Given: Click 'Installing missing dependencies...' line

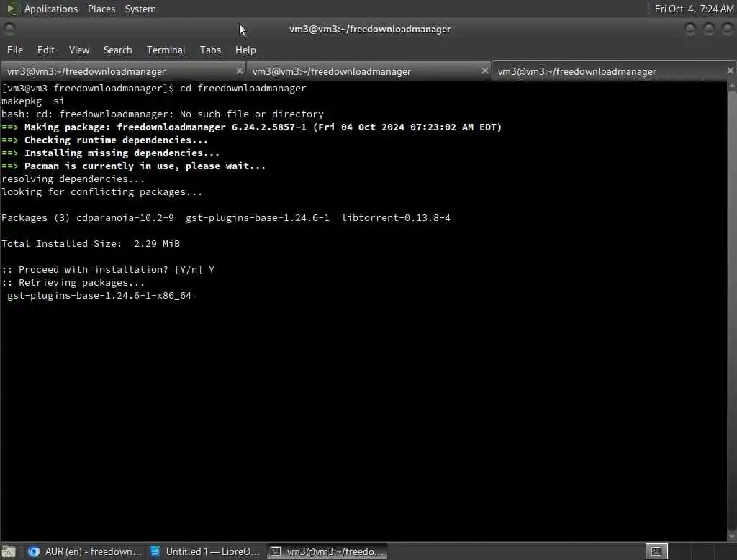Looking at the screenshot, I should [x=110, y=153].
